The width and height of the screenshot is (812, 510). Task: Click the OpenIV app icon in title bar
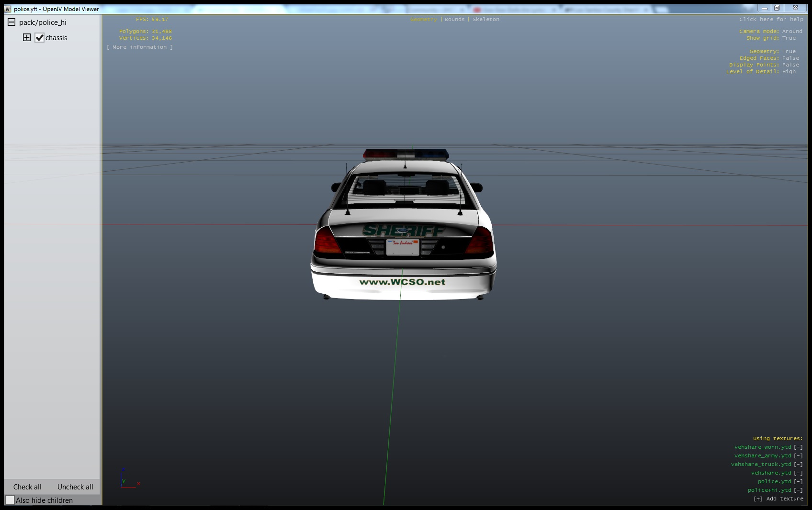pos(8,9)
